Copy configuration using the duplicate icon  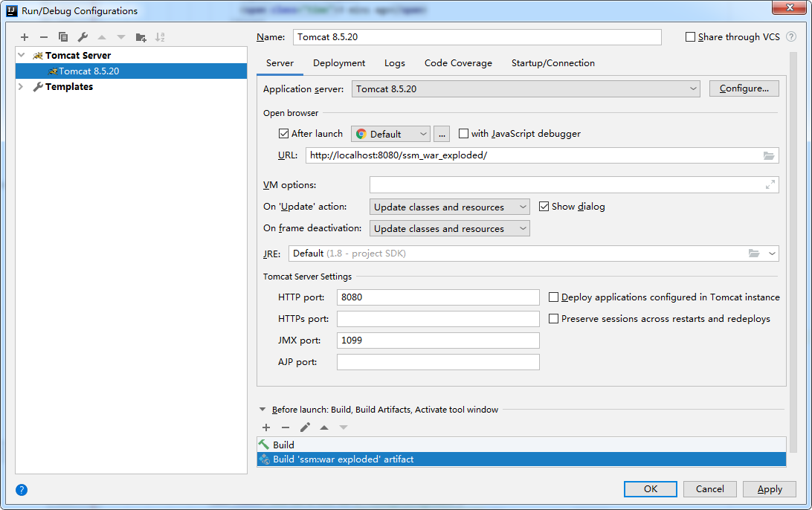63,37
